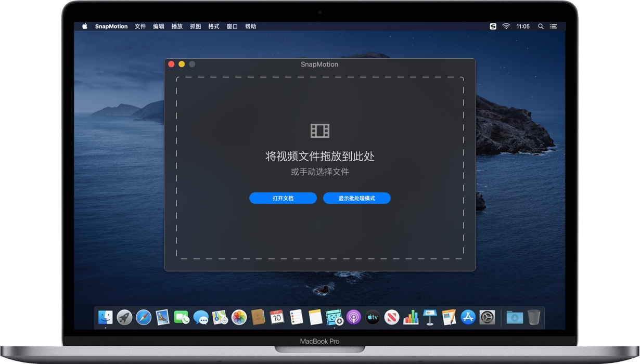Click the 打开文档 button

click(x=283, y=198)
